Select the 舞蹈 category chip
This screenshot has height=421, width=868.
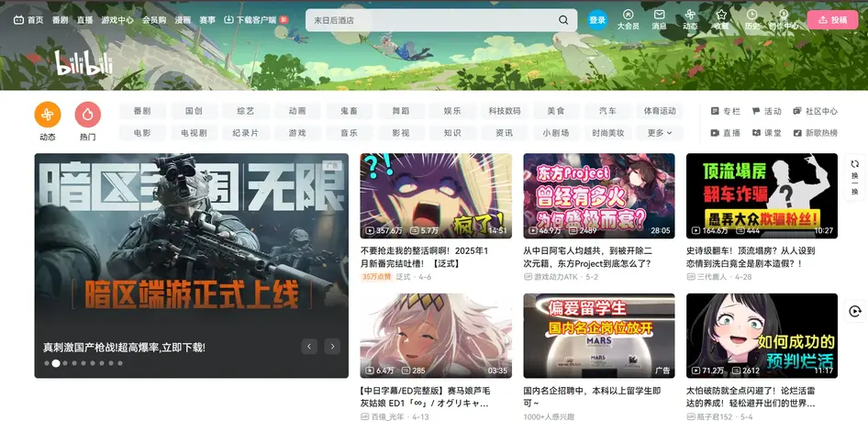(401, 111)
